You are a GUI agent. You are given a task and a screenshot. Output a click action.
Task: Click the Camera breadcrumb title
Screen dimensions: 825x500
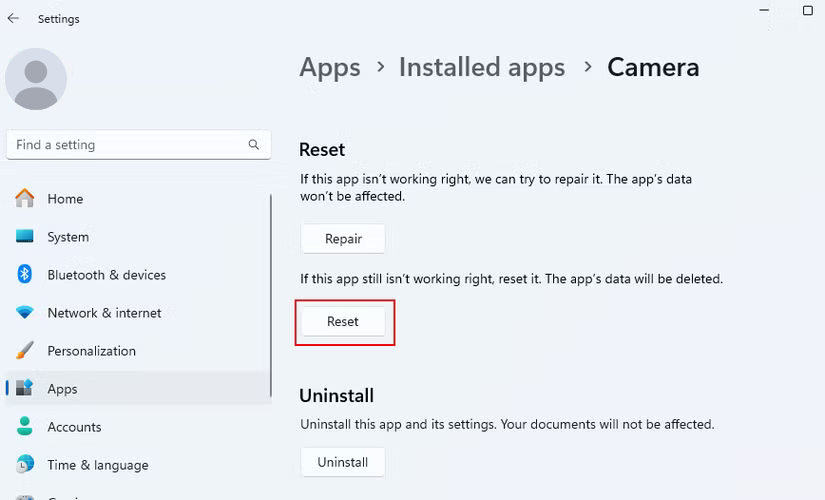pos(653,67)
